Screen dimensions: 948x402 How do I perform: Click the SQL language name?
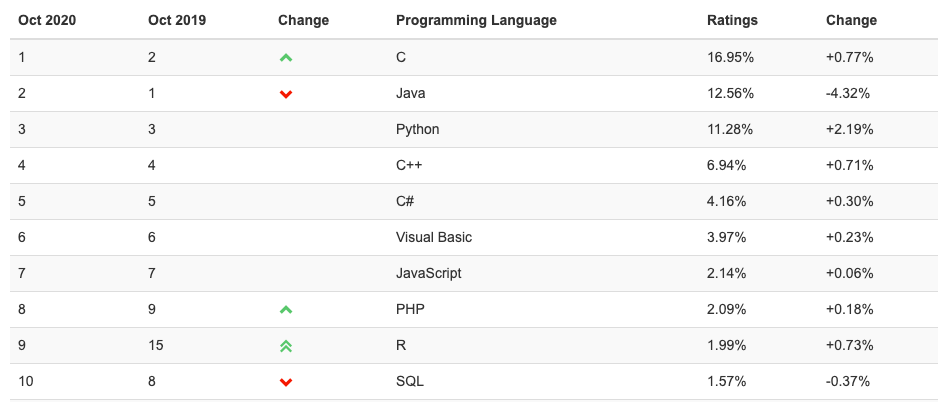coord(409,381)
